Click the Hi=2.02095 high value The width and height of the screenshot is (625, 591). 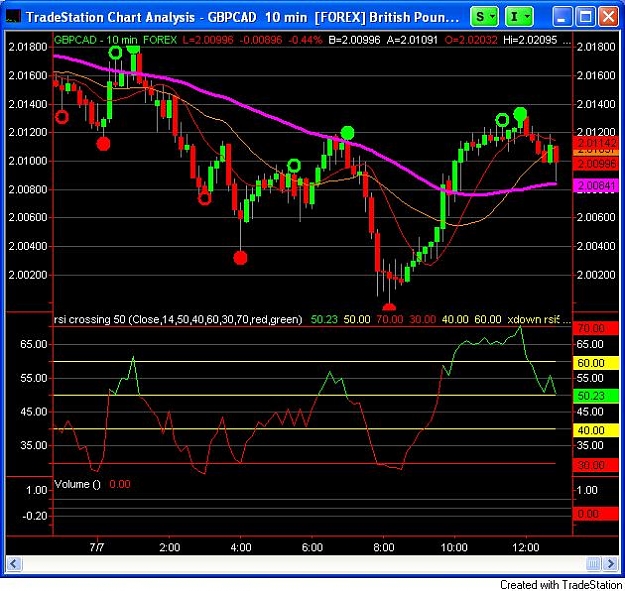530,40
